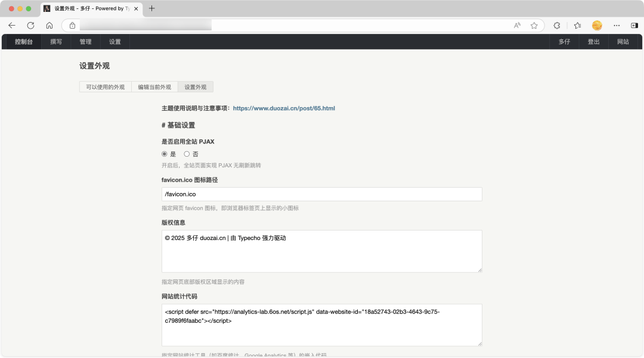Click 是否启用全站 PJAX label
Screen dimensions: 644x358
(x=188, y=142)
